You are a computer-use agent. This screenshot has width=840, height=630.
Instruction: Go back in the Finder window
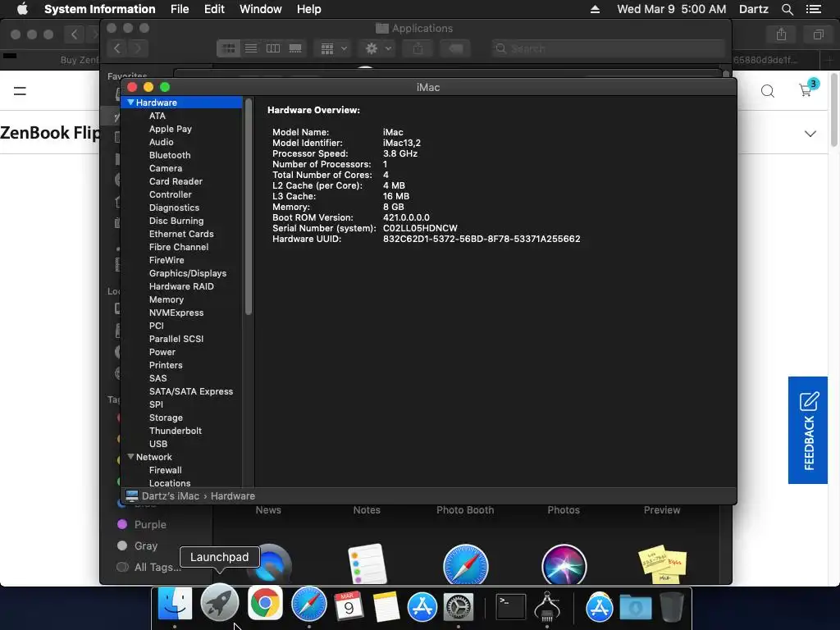coord(117,48)
